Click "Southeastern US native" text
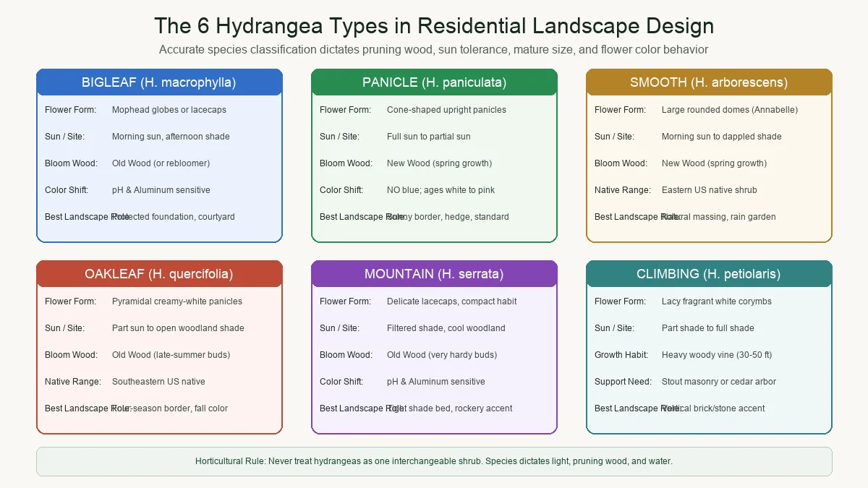 point(158,382)
